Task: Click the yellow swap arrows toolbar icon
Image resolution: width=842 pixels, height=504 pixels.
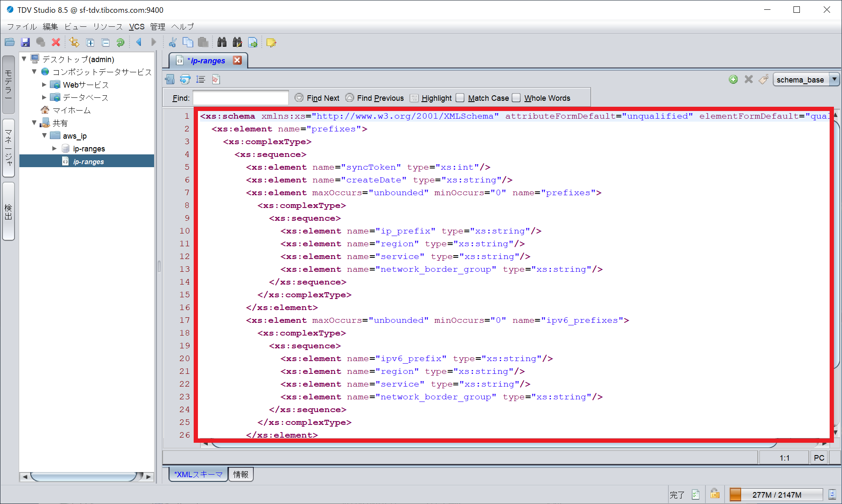Action: click(x=74, y=43)
